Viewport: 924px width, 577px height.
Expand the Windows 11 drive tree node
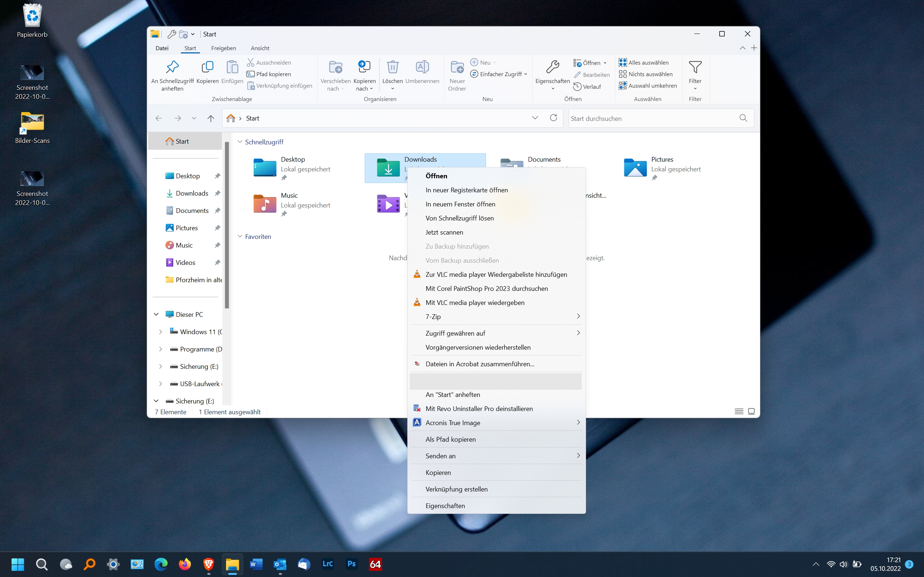160,332
